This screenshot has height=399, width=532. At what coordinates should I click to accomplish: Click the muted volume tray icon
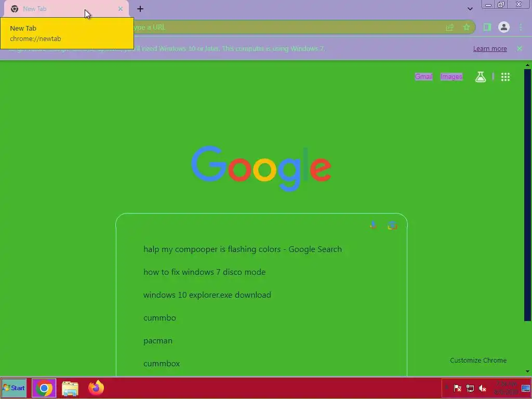[483, 388]
